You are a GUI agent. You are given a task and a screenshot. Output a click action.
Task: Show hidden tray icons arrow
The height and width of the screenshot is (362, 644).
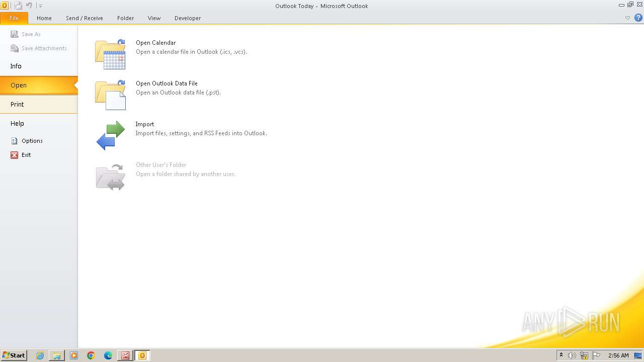pos(561,355)
